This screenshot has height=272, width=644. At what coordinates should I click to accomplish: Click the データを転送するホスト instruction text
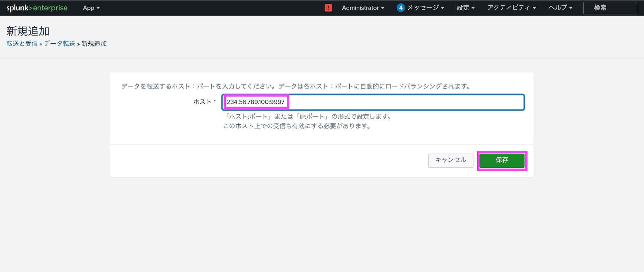(296, 86)
